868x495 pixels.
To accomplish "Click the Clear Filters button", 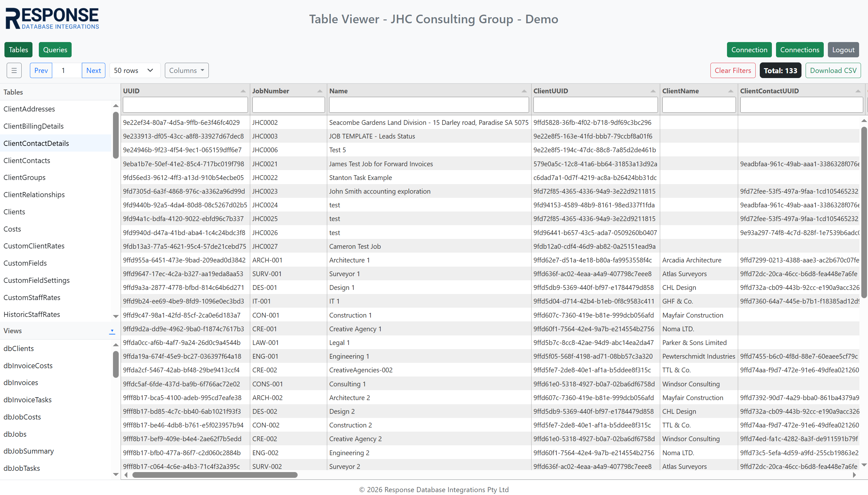I will point(732,70).
